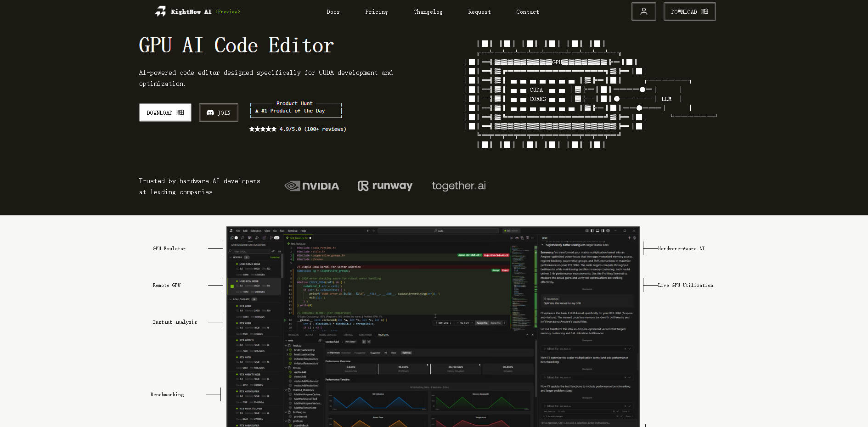The width and height of the screenshot is (868, 427).
Task: Toggle the green checkbox beside H100 PCIe 80GB
Action: coord(232,286)
